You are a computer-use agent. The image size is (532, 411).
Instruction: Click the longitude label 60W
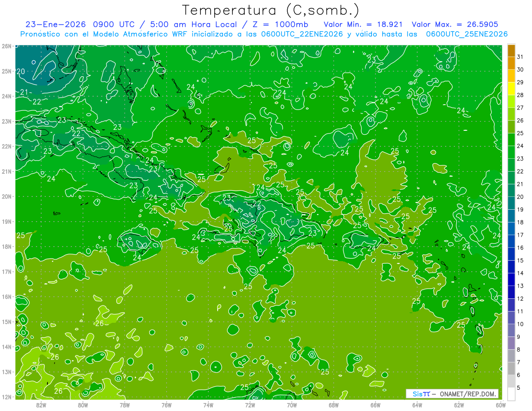(500, 405)
